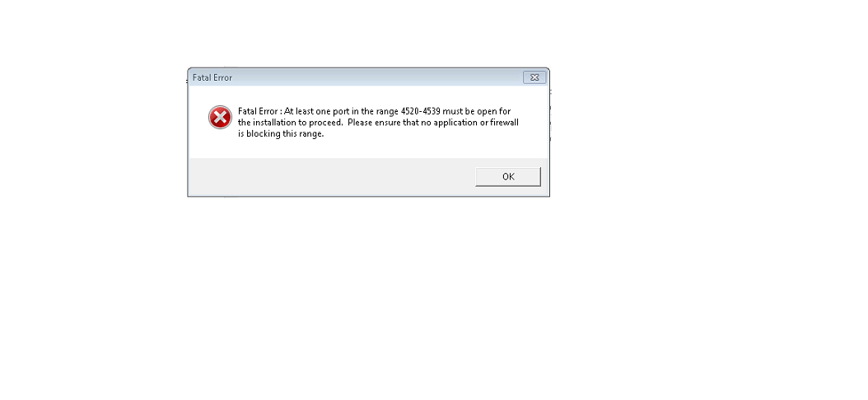The width and height of the screenshot is (868, 400).
Task: Acknowledge the port error with OK
Action: [x=507, y=176]
